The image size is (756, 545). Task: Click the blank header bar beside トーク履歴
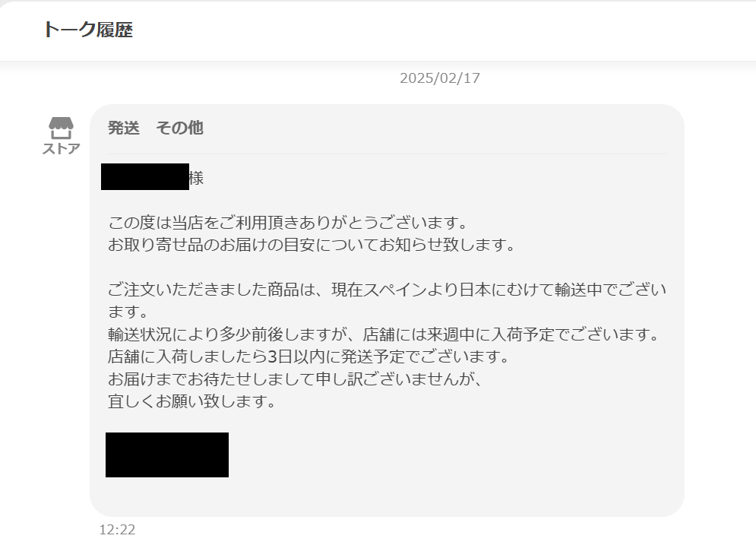click(434, 30)
